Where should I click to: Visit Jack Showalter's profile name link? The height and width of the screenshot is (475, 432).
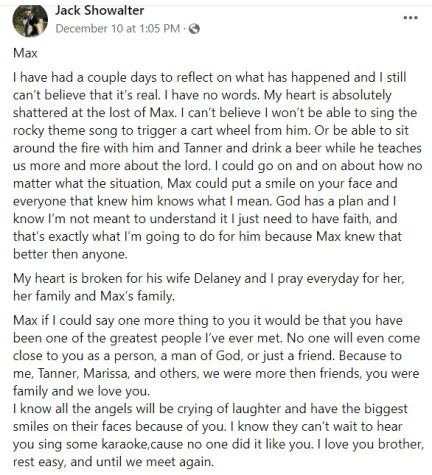99,10
